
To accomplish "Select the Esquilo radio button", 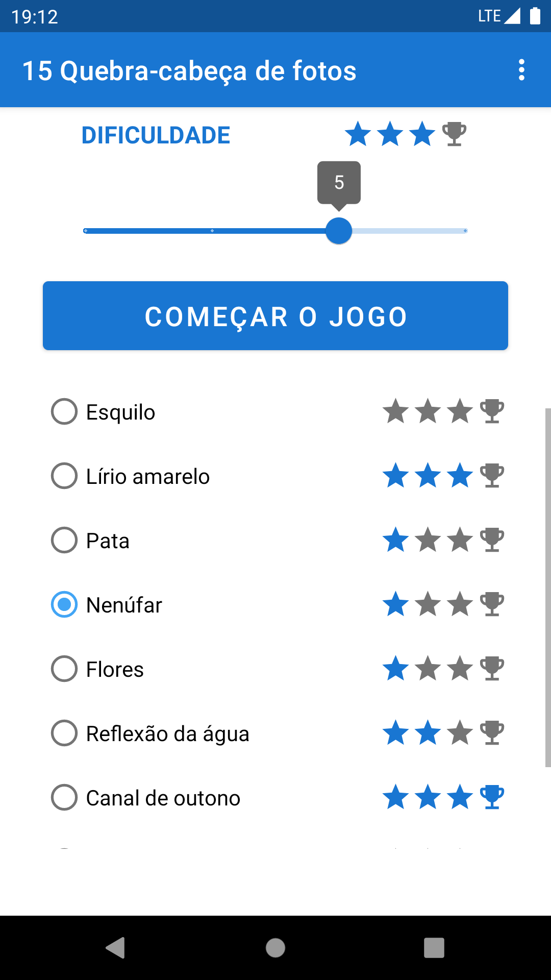I will coord(64,411).
